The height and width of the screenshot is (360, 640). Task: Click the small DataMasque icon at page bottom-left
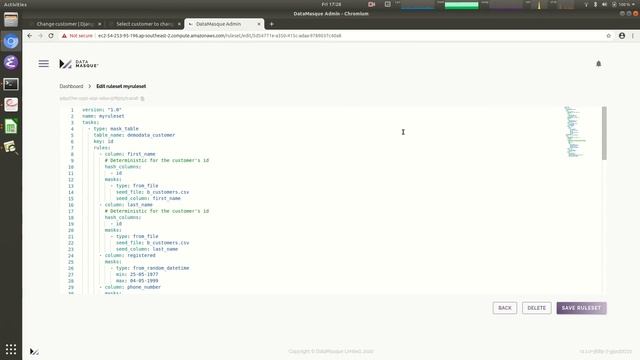click(x=34, y=351)
